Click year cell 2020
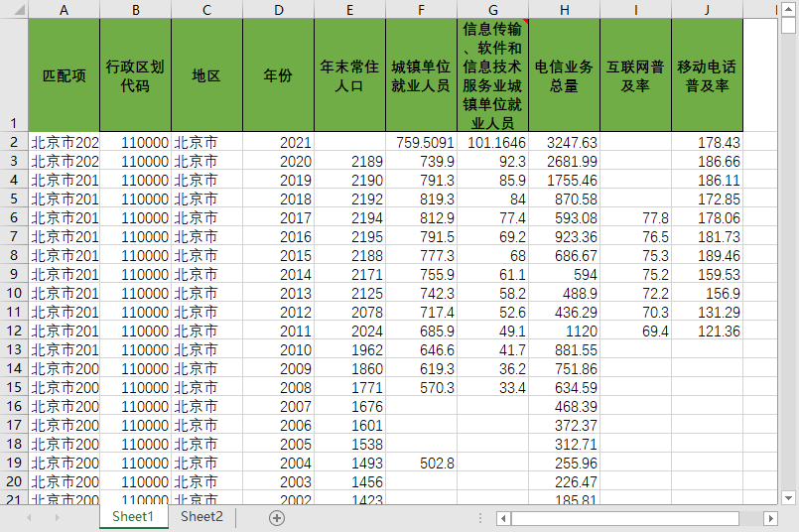 click(x=278, y=161)
